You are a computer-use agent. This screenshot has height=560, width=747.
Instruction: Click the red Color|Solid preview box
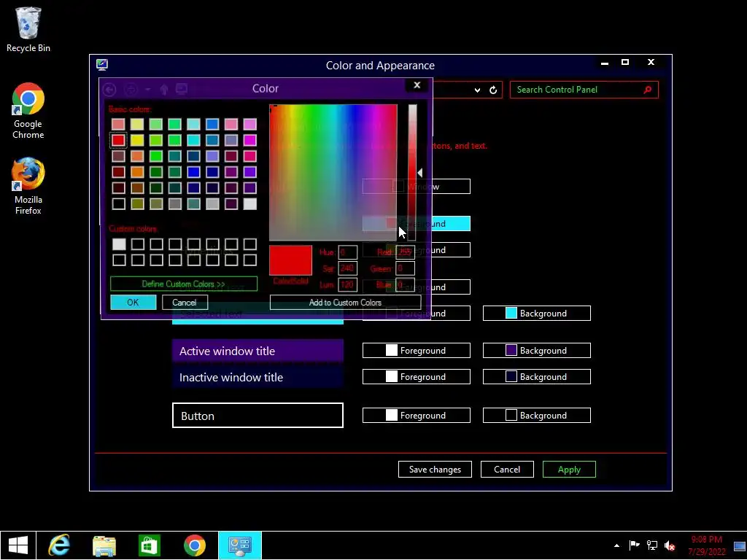[x=290, y=260]
